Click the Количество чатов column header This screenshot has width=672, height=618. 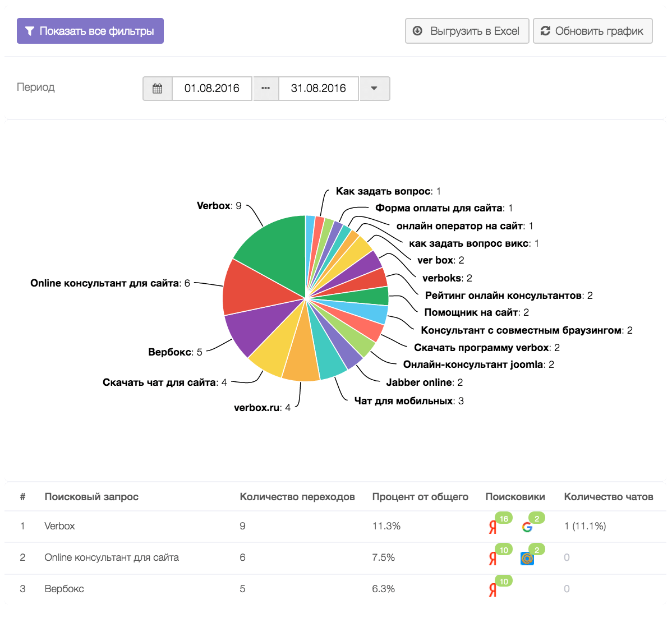pos(609,497)
